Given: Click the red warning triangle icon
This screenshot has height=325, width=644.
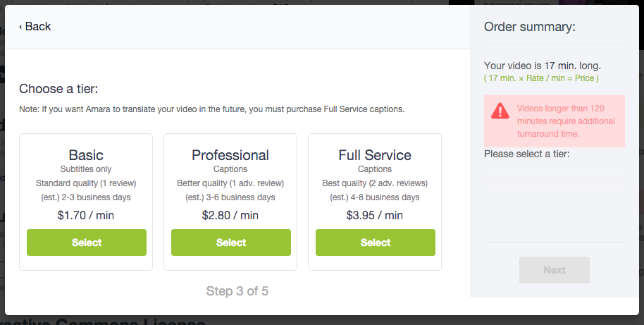Looking at the screenshot, I should coord(500,111).
